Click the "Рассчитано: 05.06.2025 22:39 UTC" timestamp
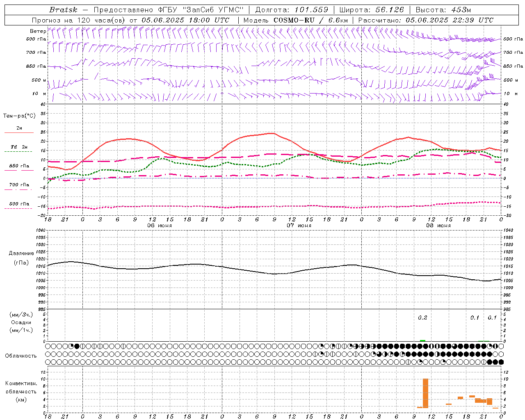Viewport: 525px width, 420px height. (426, 20)
